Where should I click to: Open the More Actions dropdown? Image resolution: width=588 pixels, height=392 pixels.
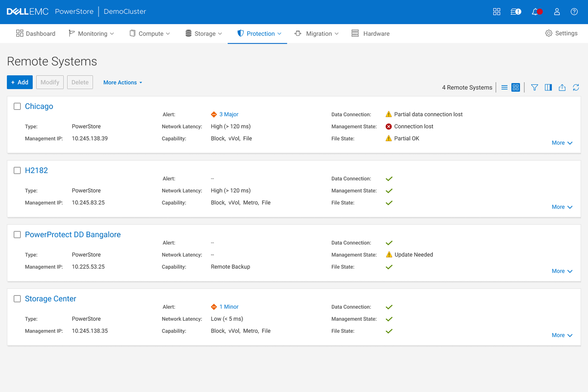click(x=122, y=82)
